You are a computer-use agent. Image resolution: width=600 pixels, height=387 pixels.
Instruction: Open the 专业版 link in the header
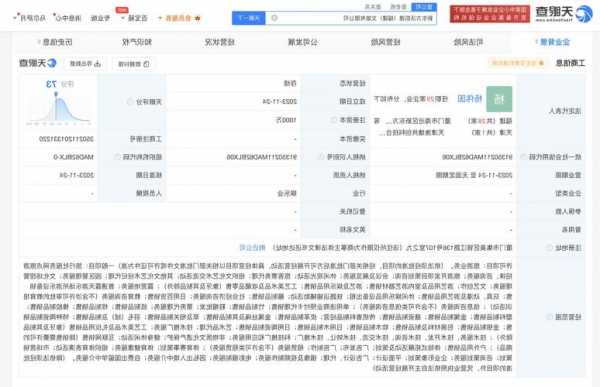[x=101, y=18]
